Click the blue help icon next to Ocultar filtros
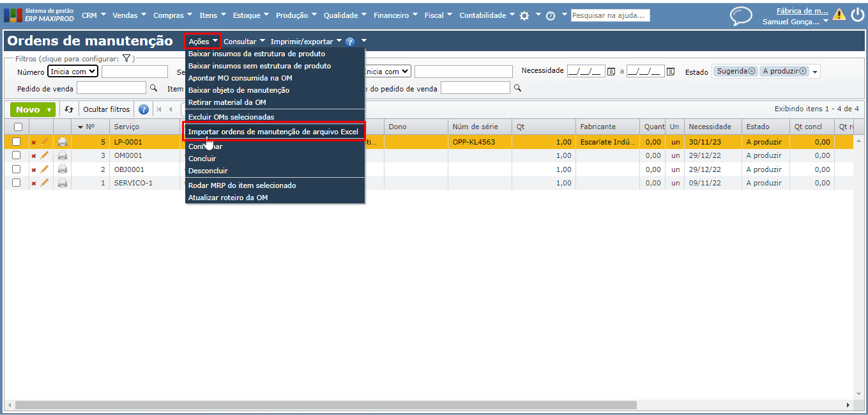The width and height of the screenshot is (868, 415). pyautogui.click(x=144, y=109)
